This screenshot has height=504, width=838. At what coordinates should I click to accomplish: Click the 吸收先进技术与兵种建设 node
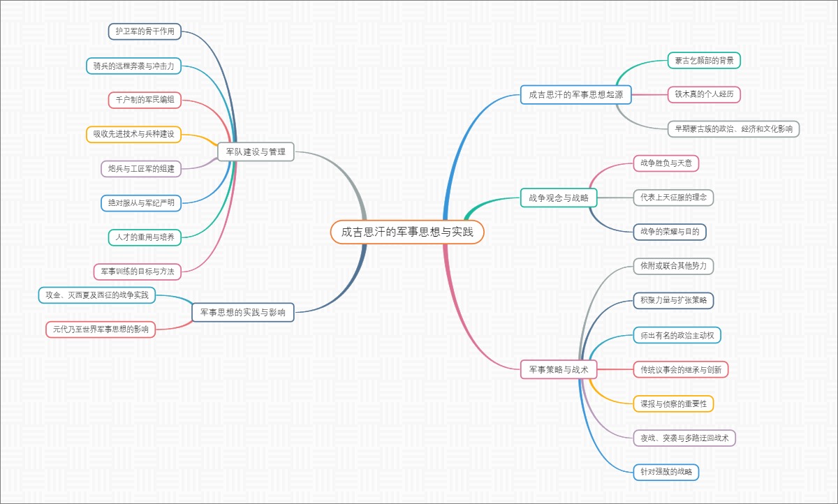pos(133,134)
